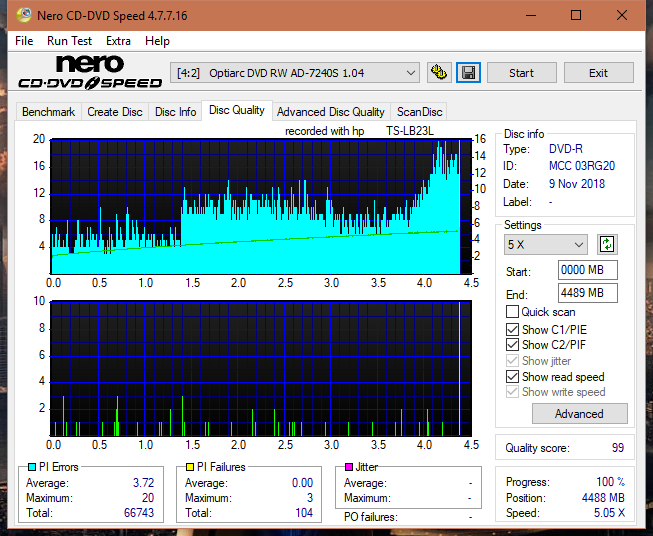Click PI Errors average 3.72
This screenshot has height=536, width=653.
[144, 483]
